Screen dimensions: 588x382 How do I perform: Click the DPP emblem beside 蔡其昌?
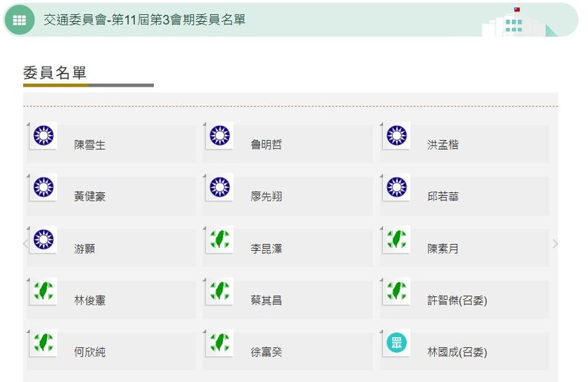220,291
